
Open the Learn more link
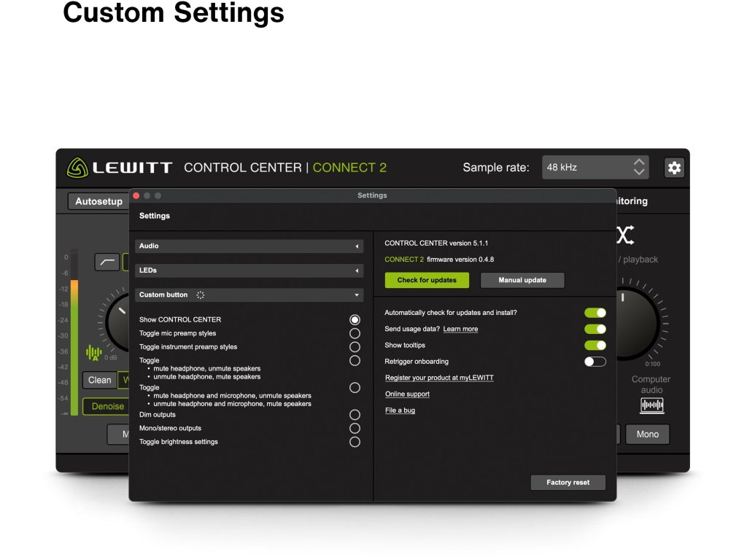(460, 329)
